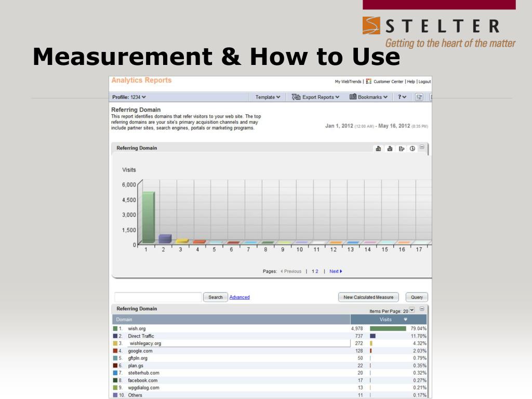Click the wish.org green color swatch
532x399 pixels.
tap(115, 329)
